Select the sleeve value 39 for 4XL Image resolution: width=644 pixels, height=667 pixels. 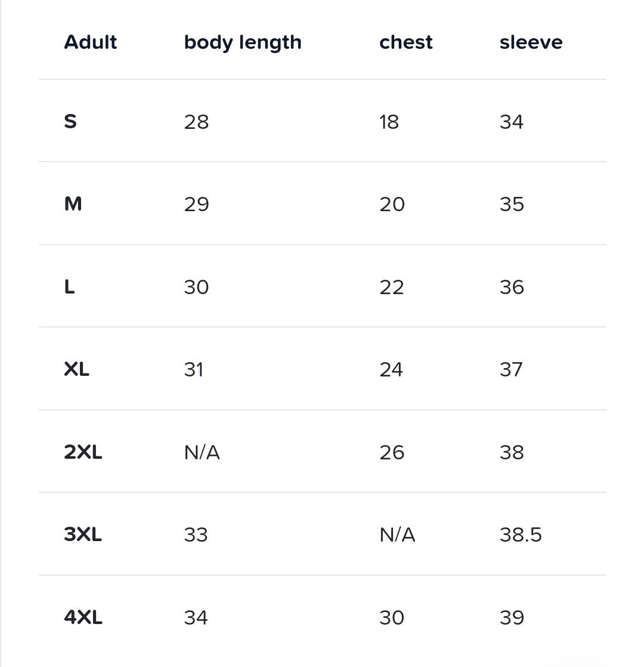point(512,617)
